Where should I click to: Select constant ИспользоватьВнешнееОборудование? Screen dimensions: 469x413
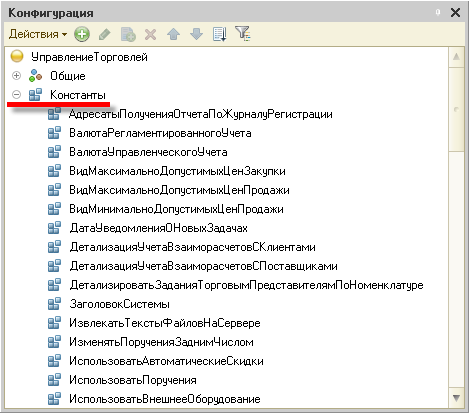point(165,399)
